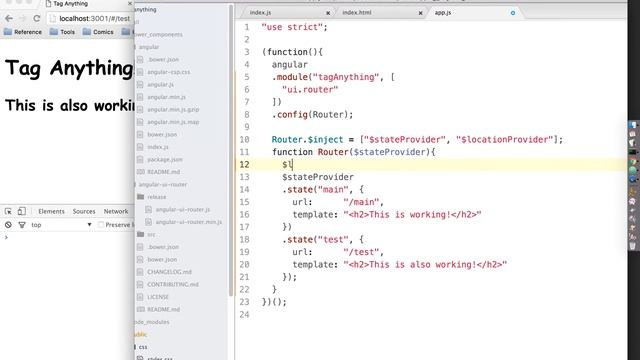This screenshot has height=360, width=640.
Task: Close the index.html editor tab
Action: click(420, 13)
